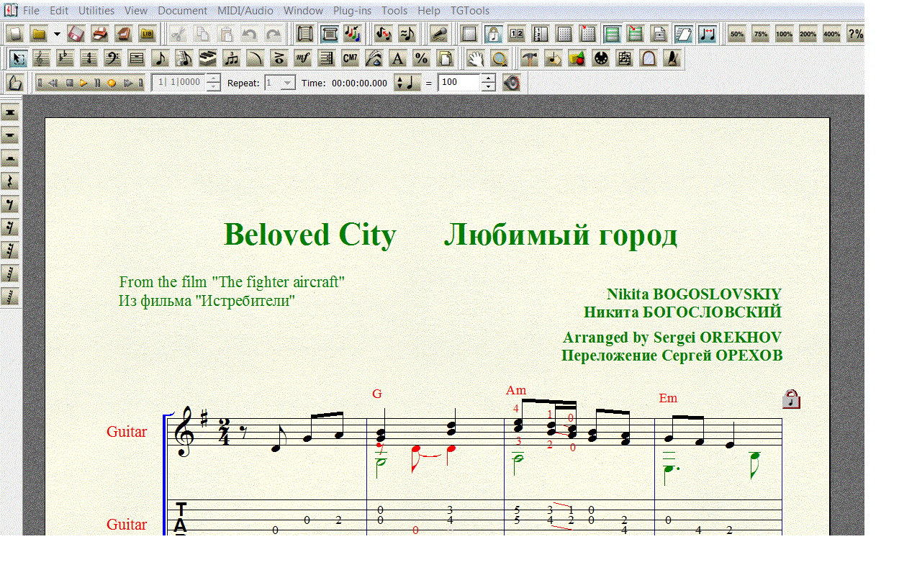Toggle Page View in the toolbar
Image resolution: width=917 pixels, height=588 pixels.
pyautogui.click(x=329, y=34)
